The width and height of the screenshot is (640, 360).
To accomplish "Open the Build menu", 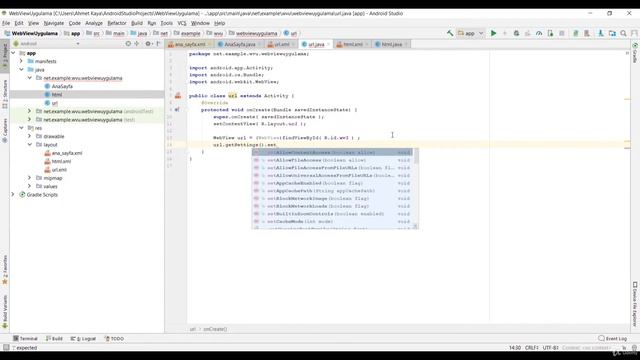I will pyautogui.click(x=137, y=23).
